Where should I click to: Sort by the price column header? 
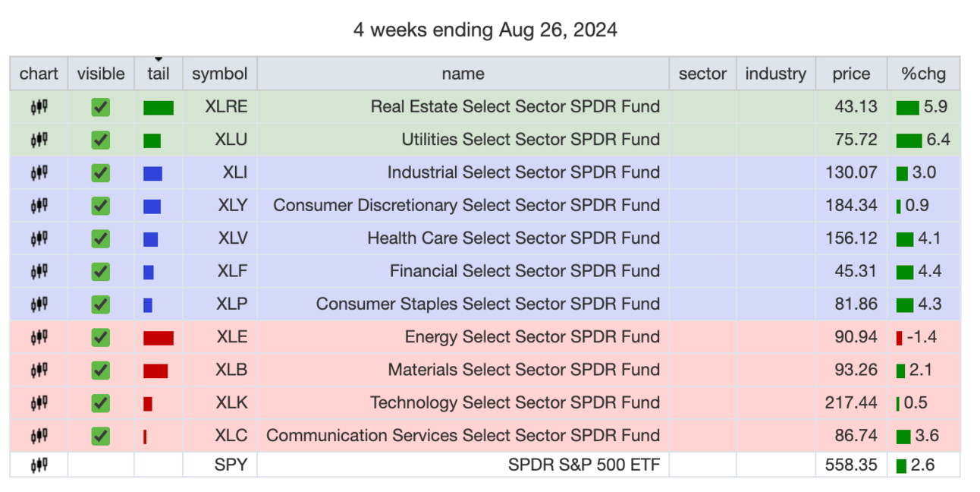(x=851, y=74)
